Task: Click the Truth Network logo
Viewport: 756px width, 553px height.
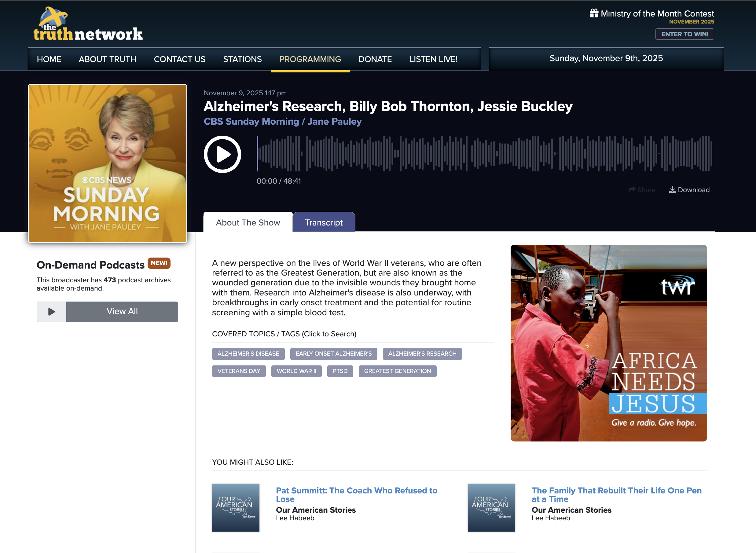Action: (x=88, y=24)
